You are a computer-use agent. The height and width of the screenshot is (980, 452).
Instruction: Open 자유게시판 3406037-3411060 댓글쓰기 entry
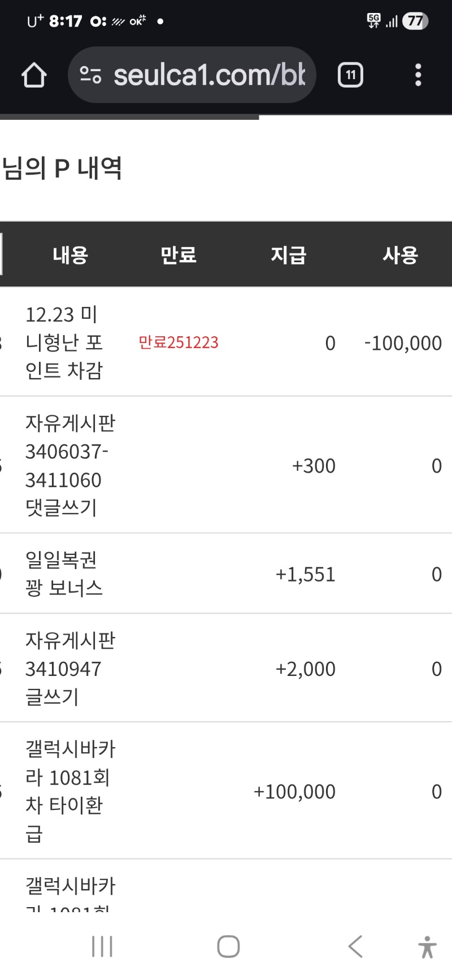[x=70, y=465]
